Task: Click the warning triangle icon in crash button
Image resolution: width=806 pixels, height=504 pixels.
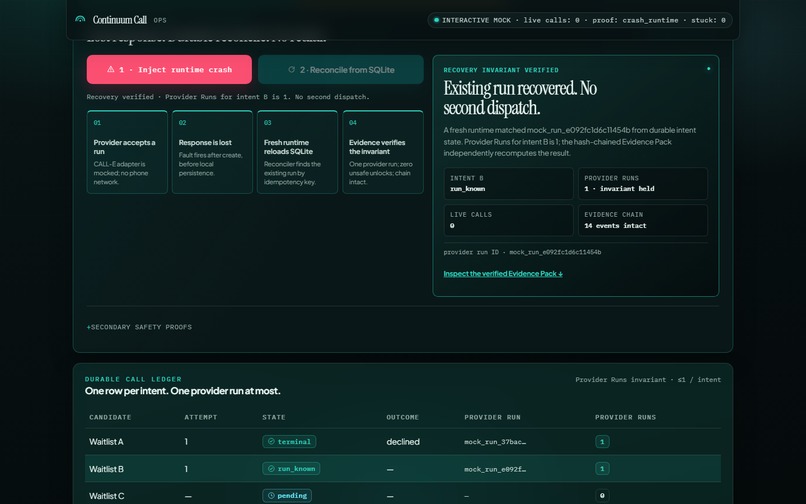Action: click(x=111, y=69)
